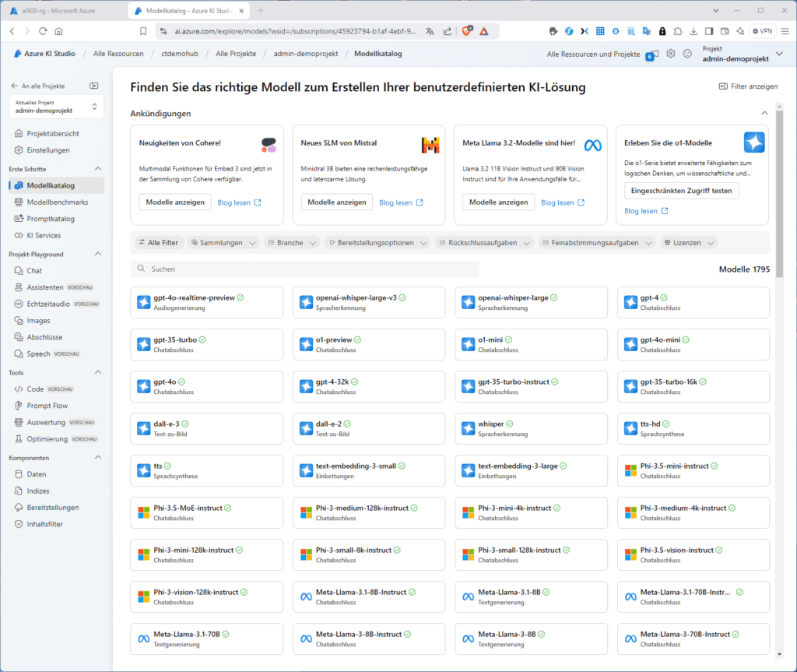797x672 pixels.
Task: Open KI Services page
Action: point(44,235)
